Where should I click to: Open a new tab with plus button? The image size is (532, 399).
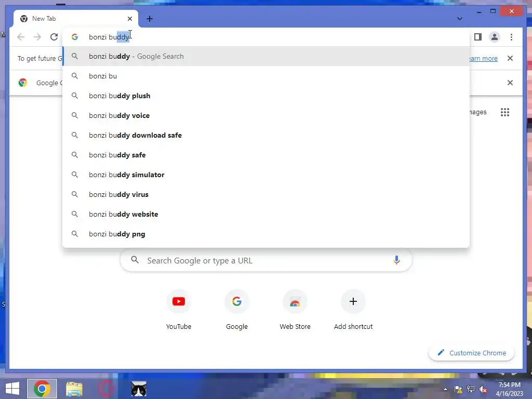click(150, 19)
